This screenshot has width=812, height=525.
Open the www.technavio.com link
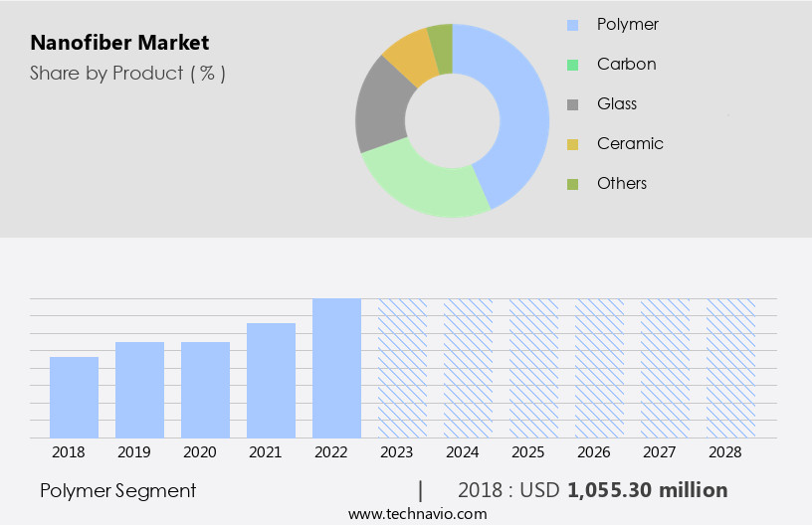(418, 514)
